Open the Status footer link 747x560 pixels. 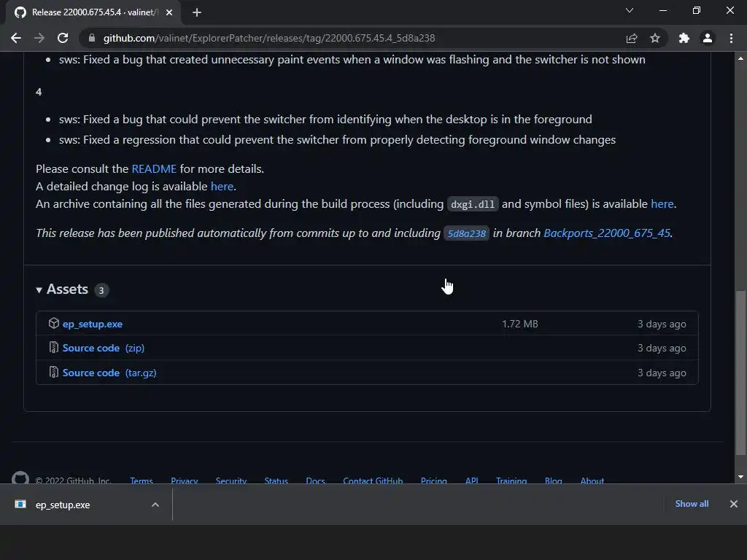point(276,480)
